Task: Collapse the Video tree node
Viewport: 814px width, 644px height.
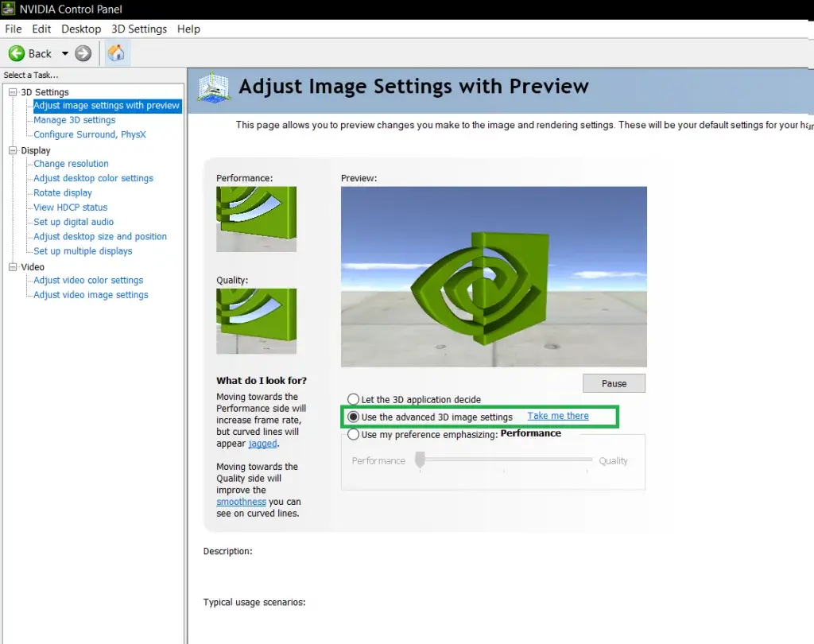Action: tap(13, 267)
